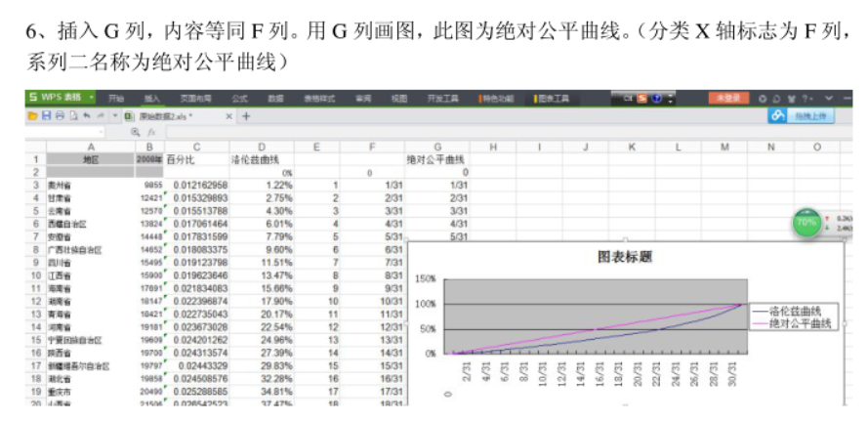Screen dimensions: 868x422
Task: Switch to the 图表工具 ribbon tab
Action: 552,99
